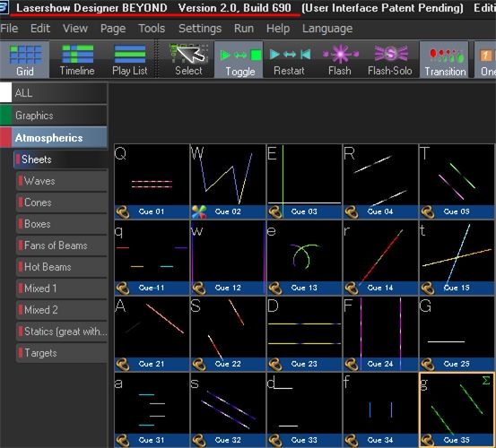Open the Fans of Beams page
The height and width of the screenshot is (448, 496).
[x=62, y=246]
